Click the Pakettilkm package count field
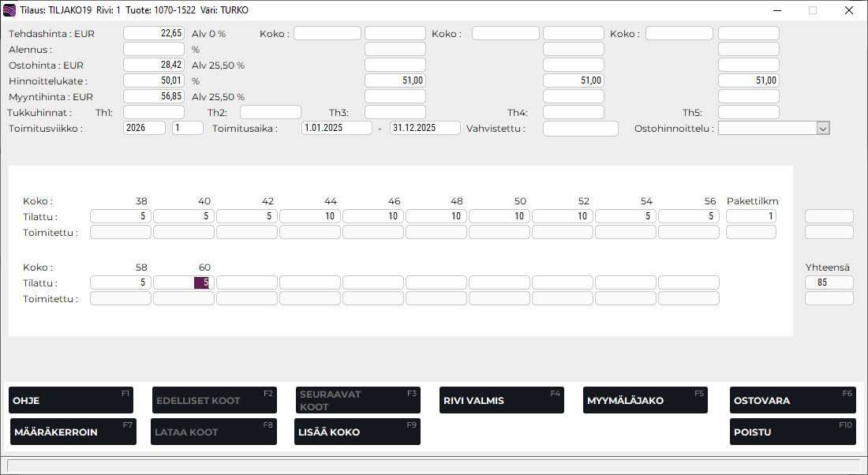 coord(750,216)
